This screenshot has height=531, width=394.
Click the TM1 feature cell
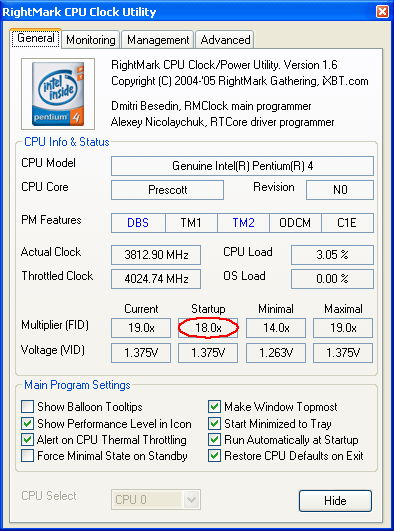pyautogui.click(x=191, y=223)
